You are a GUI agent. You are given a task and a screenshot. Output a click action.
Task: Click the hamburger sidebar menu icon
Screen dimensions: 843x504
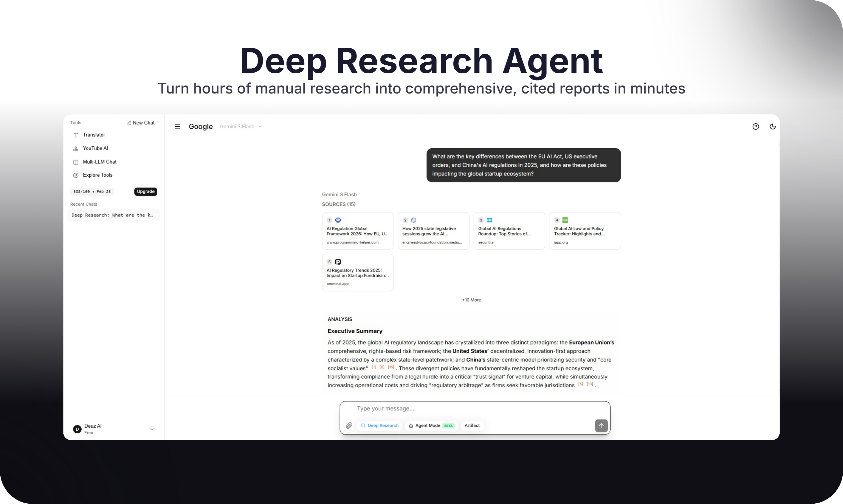177,126
